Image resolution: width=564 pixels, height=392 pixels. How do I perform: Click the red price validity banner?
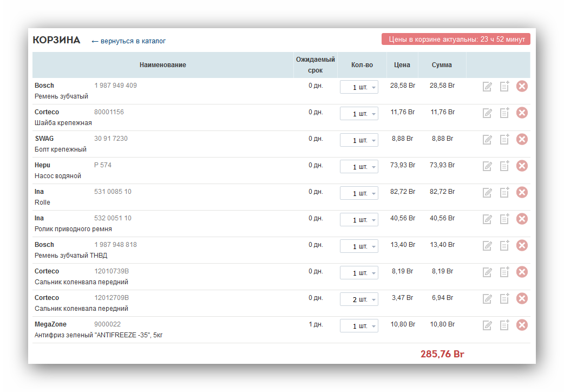(x=456, y=39)
